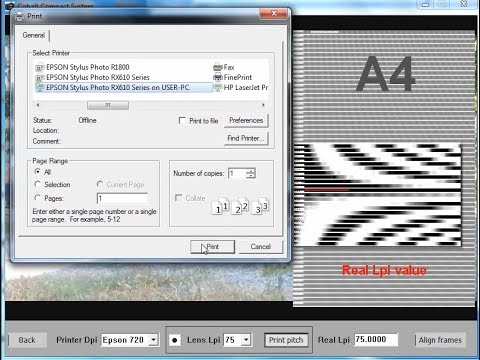Screen dimensions: 480x360
Task: Select the Pages radio button
Action: click(x=37, y=198)
